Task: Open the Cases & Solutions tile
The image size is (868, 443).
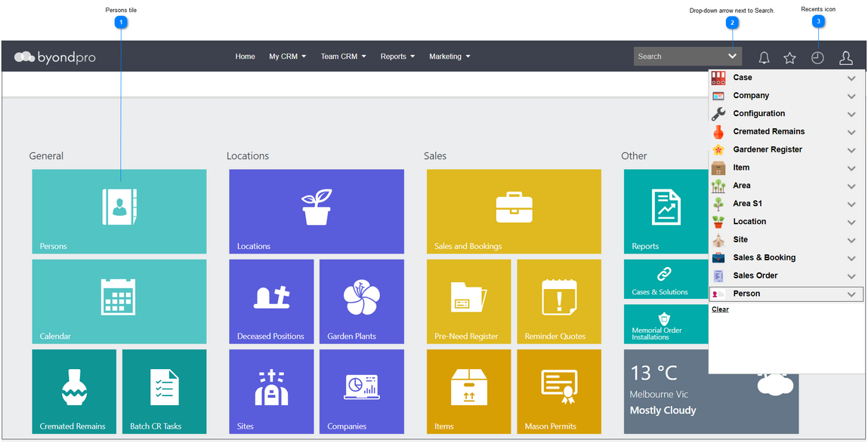Action: pyautogui.click(x=666, y=278)
